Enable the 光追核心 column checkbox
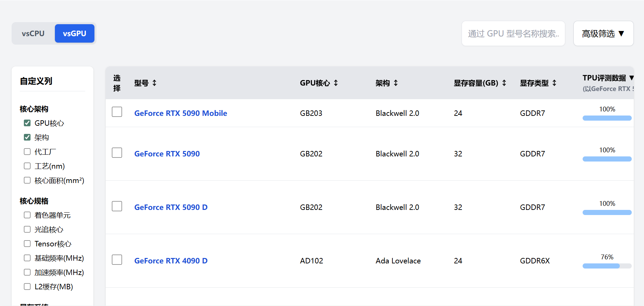 point(27,229)
